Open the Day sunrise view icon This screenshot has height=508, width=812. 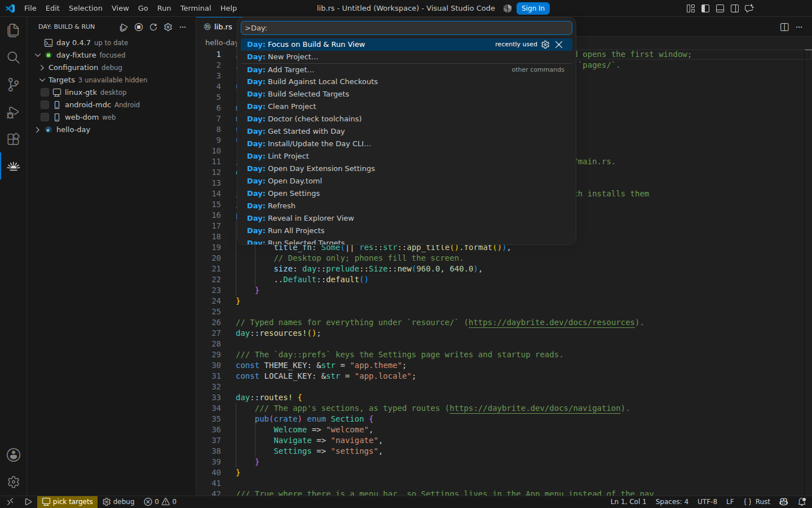click(14, 166)
